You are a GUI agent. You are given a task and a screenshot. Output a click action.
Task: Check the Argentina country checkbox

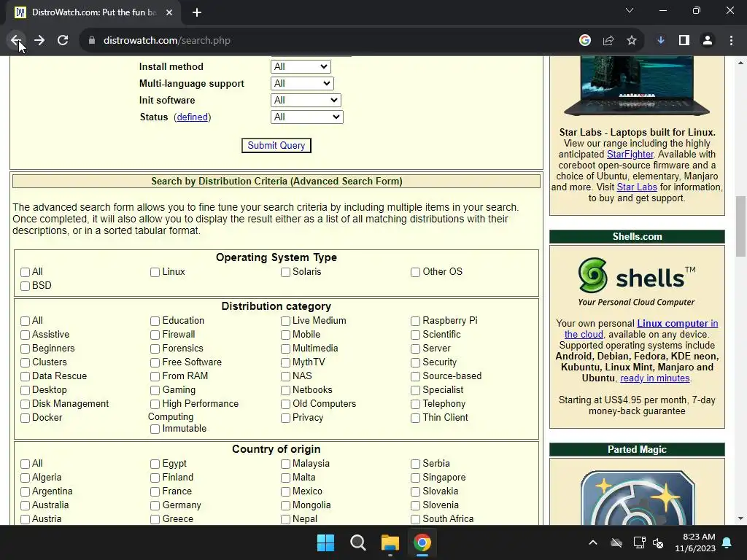26,492
